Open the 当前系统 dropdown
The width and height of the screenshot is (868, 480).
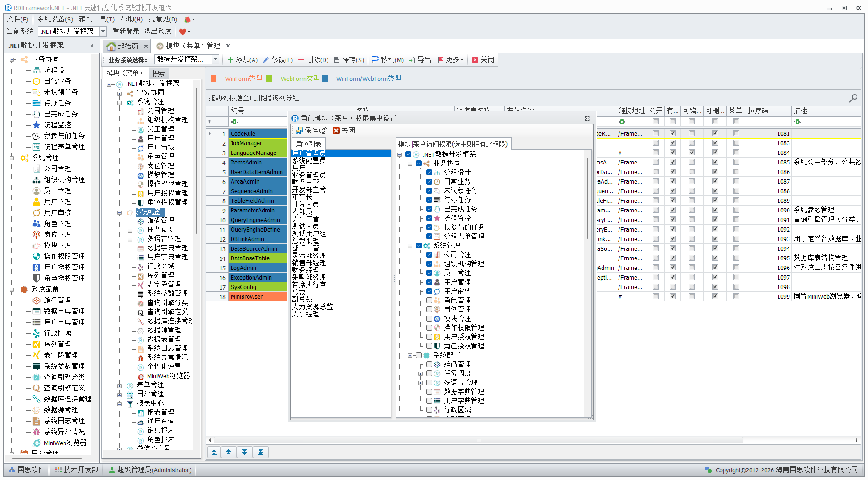103,32
